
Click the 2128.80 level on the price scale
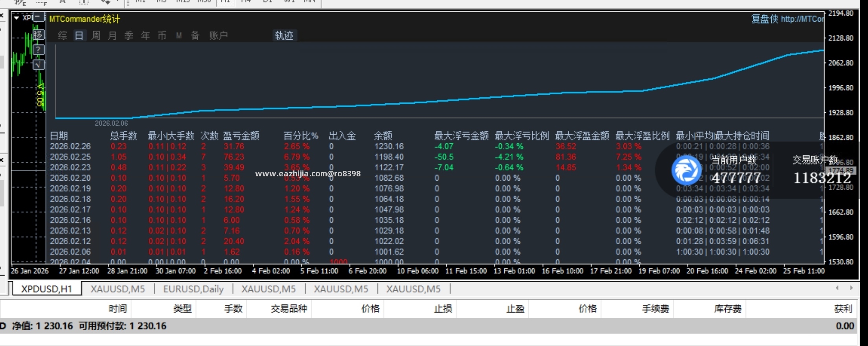(x=840, y=38)
